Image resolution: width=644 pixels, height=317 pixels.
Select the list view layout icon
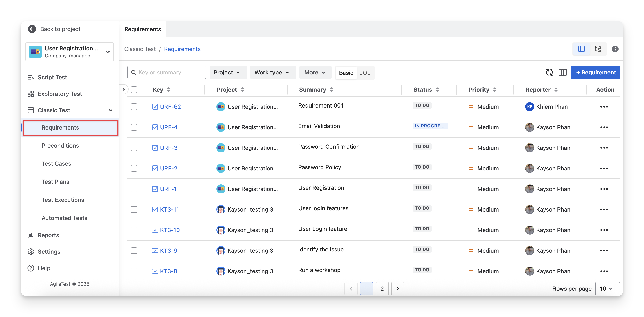point(582,49)
